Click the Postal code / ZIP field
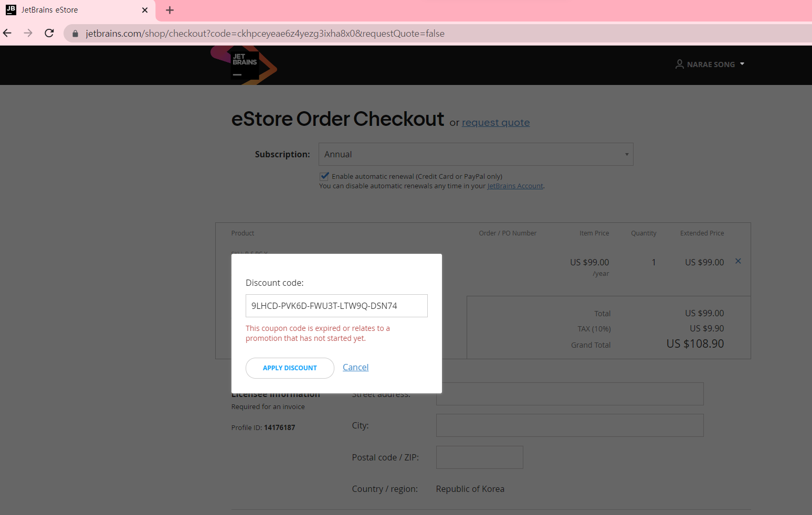The height and width of the screenshot is (515, 812). (x=480, y=457)
